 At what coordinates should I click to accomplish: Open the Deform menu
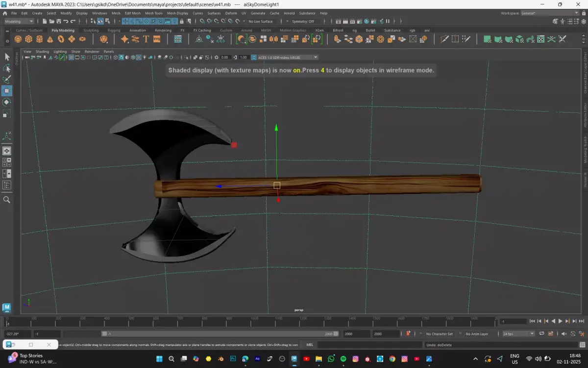[231, 13]
